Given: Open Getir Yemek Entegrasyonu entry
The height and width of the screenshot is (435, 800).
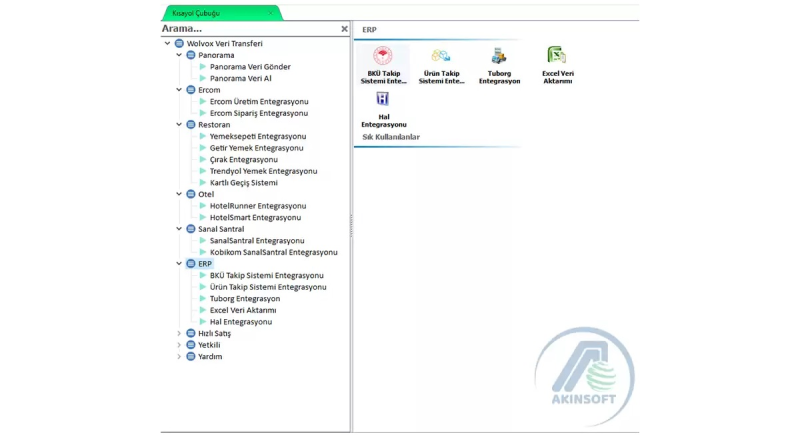Looking at the screenshot, I should click(256, 148).
